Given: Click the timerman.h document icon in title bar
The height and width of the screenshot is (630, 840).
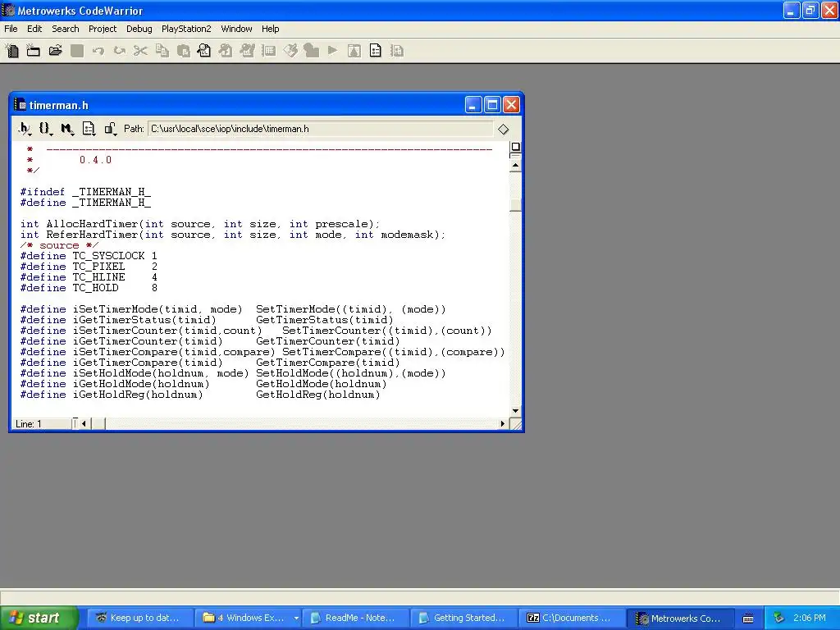Looking at the screenshot, I should point(21,105).
